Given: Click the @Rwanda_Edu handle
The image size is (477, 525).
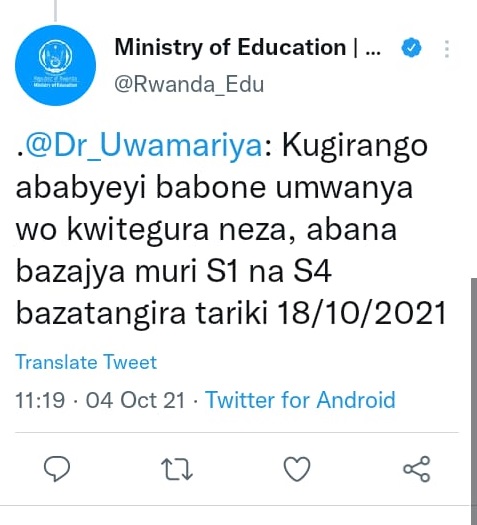Looking at the screenshot, I should click(x=189, y=84).
